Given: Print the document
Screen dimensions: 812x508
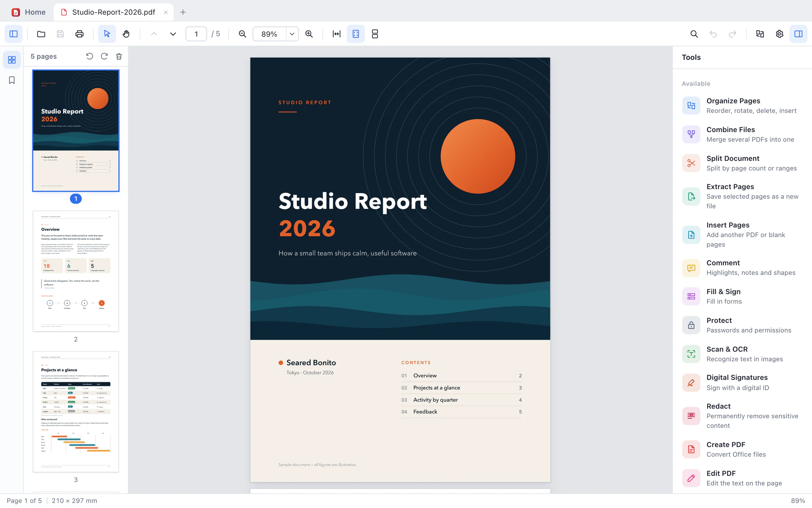Looking at the screenshot, I should (x=80, y=34).
